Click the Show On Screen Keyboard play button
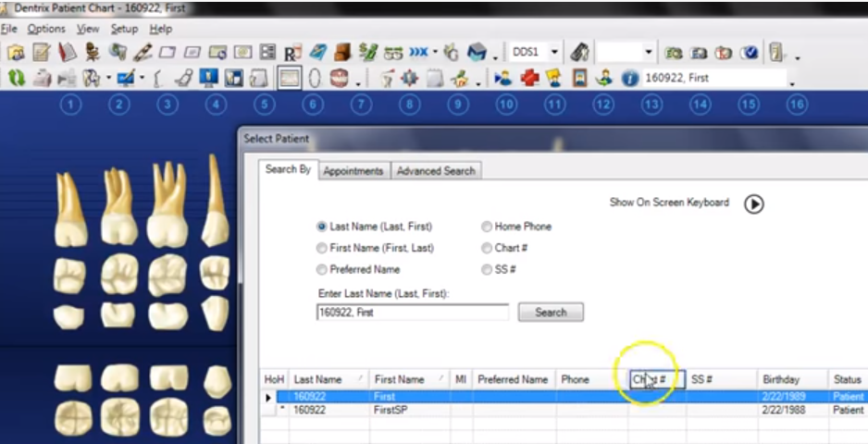Screen dimensions: 868x444 [754, 203]
